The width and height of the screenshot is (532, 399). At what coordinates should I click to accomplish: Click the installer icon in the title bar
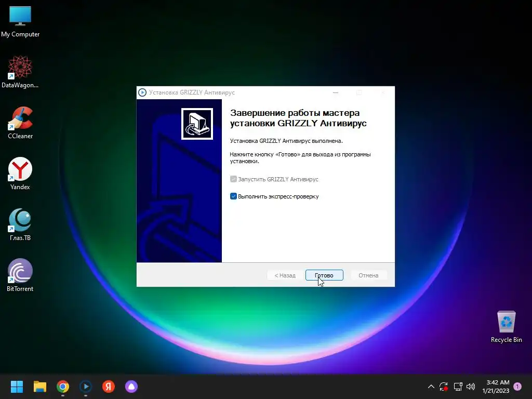[142, 92]
